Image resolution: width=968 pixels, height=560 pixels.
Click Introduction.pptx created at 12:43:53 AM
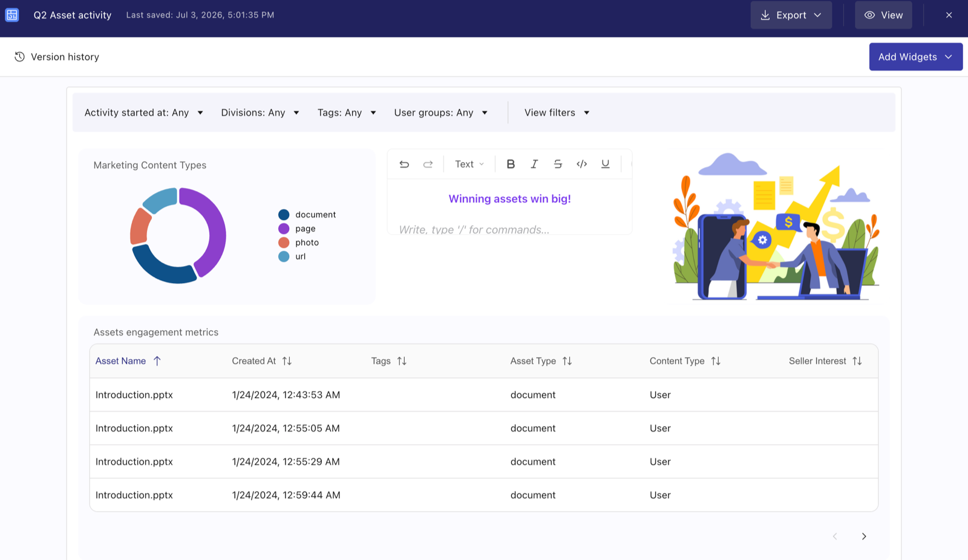(134, 395)
